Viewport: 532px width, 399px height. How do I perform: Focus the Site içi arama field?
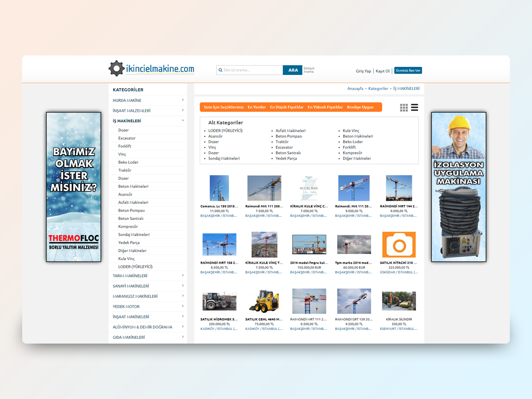pos(252,70)
